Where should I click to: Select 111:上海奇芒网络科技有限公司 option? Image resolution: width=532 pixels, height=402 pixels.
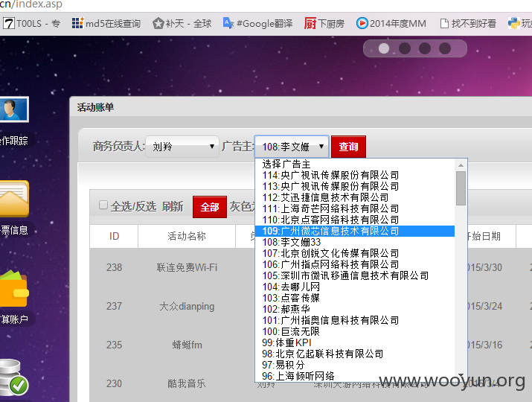355,208
